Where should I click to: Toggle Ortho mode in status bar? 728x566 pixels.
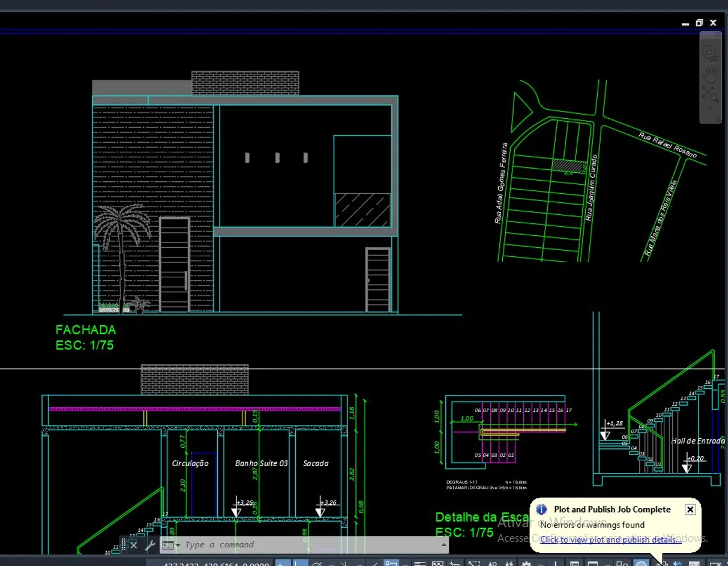[x=300, y=564]
